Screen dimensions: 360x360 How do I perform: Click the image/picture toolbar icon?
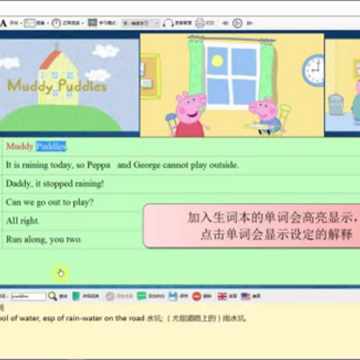pos(30,23)
